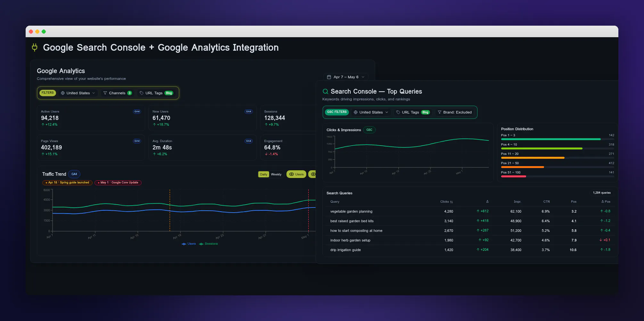Image resolution: width=644 pixels, height=321 pixels.
Task: Click the GA4 badge beside Traffic Trend
Action: pyautogui.click(x=74, y=174)
